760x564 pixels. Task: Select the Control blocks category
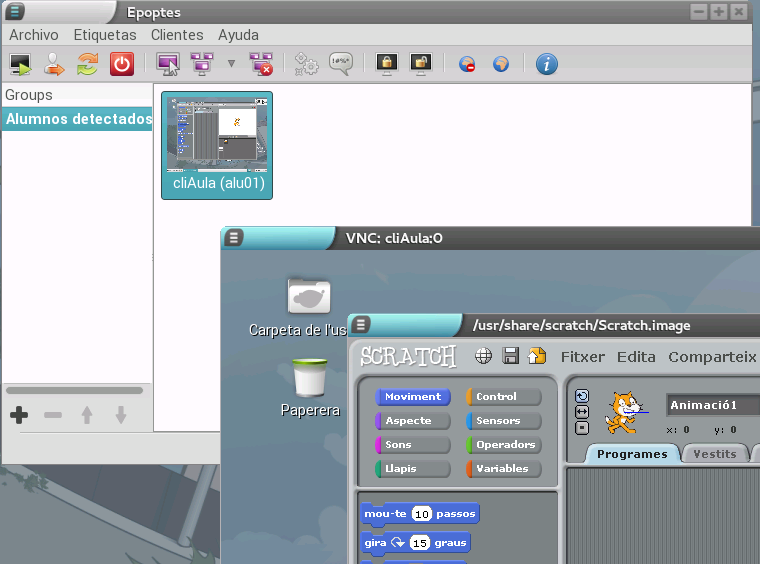pos(504,397)
